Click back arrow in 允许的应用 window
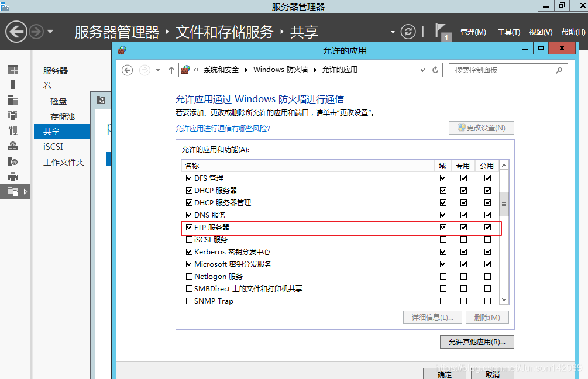The width and height of the screenshot is (588, 379). [128, 70]
